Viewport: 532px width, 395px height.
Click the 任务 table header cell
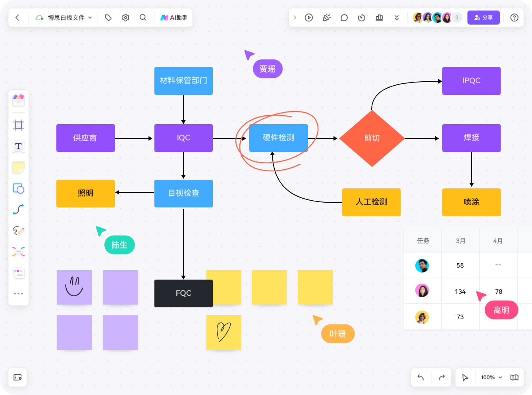423,240
